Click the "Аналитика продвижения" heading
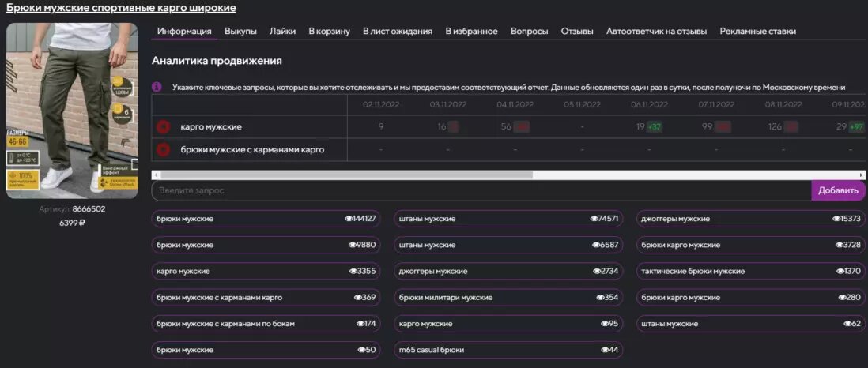 pyautogui.click(x=217, y=61)
